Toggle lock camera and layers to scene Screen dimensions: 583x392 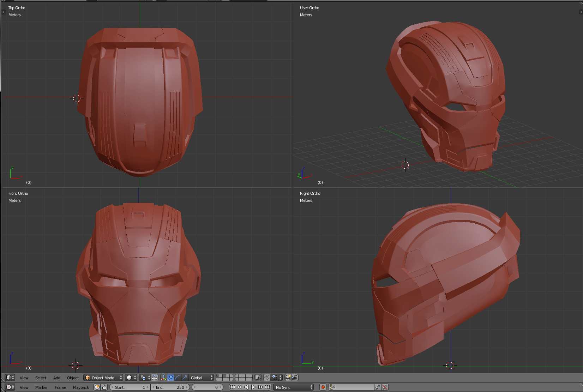tap(258, 378)
